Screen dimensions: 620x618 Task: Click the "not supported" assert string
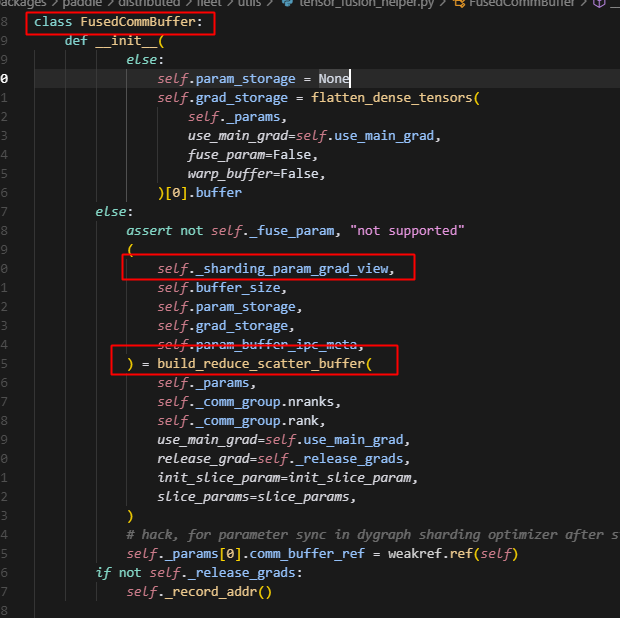pos(408,230)
